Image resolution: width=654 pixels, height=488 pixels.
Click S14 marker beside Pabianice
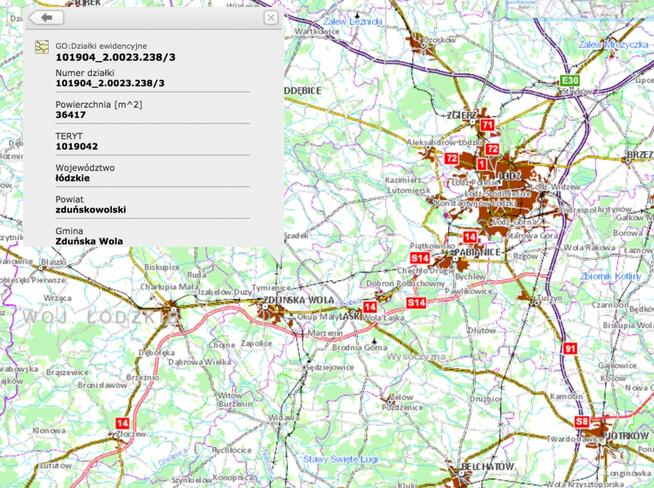pos(420,258)
